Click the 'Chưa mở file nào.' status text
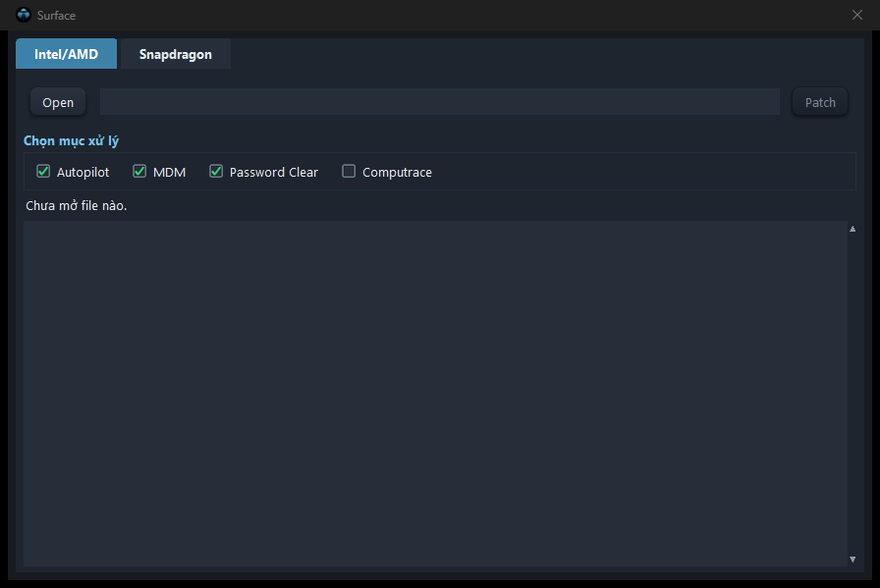Screen dimensions: 880x588 (77, 206)
